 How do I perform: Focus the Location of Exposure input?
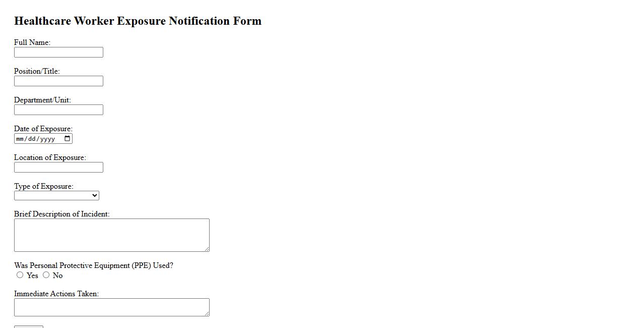[58, 168]
